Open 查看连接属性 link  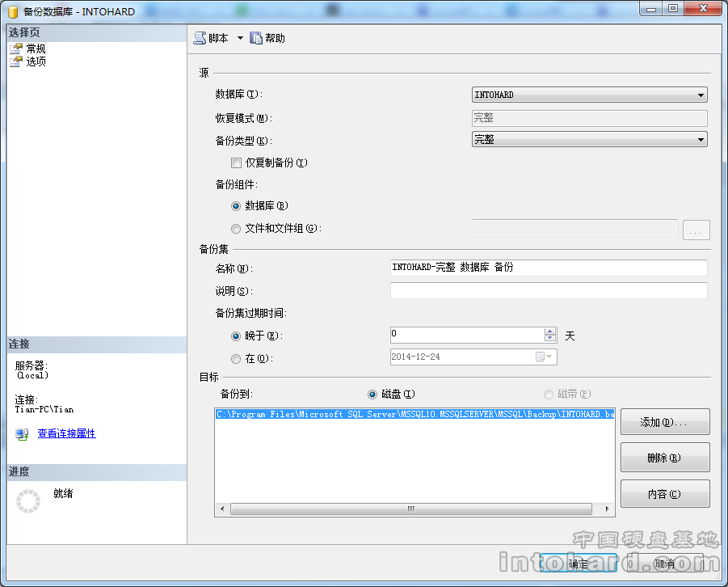point(66,434)
